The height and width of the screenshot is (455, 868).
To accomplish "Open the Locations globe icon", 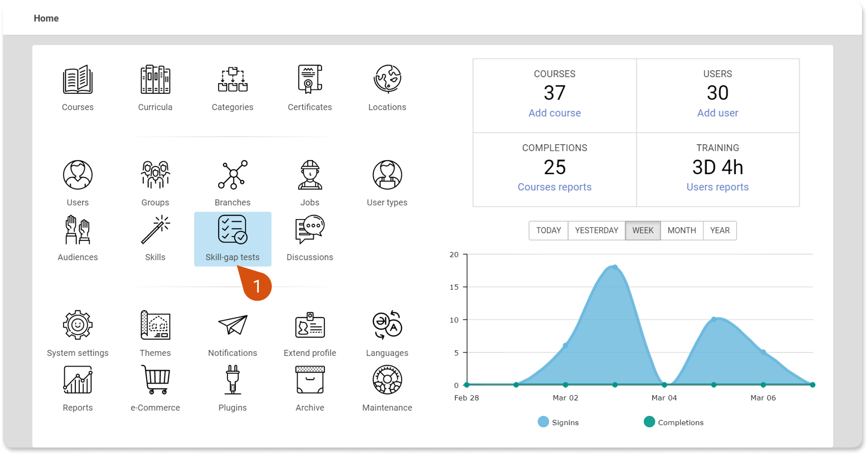I will 387,79.
